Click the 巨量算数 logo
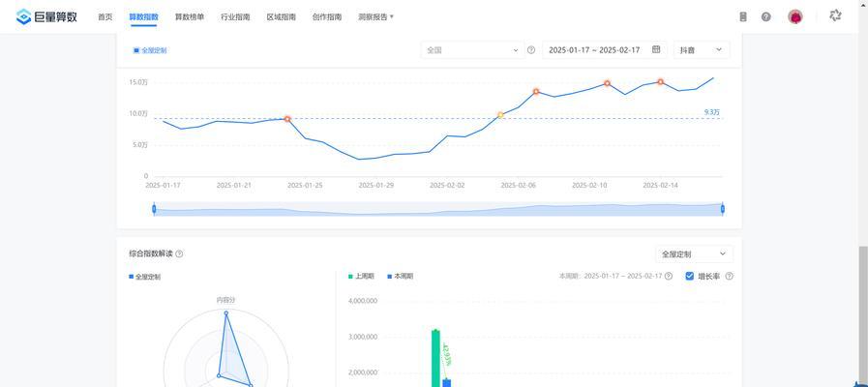The height and width of the screenshot is (387, 868). [x=46, y=16]
